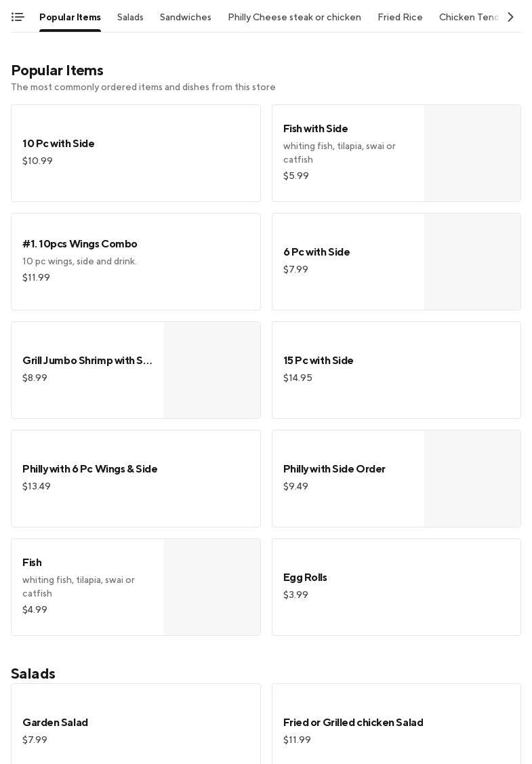This screenshot has height=764, width=532.
Task: Open Philly with 6 Pc Wings & Side
Action: (x=136, y=479)
